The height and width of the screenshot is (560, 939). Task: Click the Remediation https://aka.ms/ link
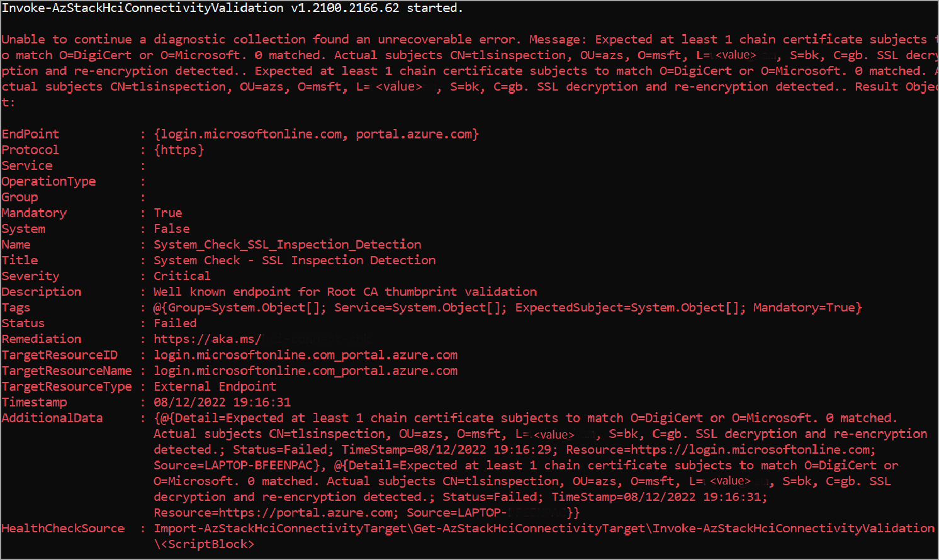(x=208, y=339)
